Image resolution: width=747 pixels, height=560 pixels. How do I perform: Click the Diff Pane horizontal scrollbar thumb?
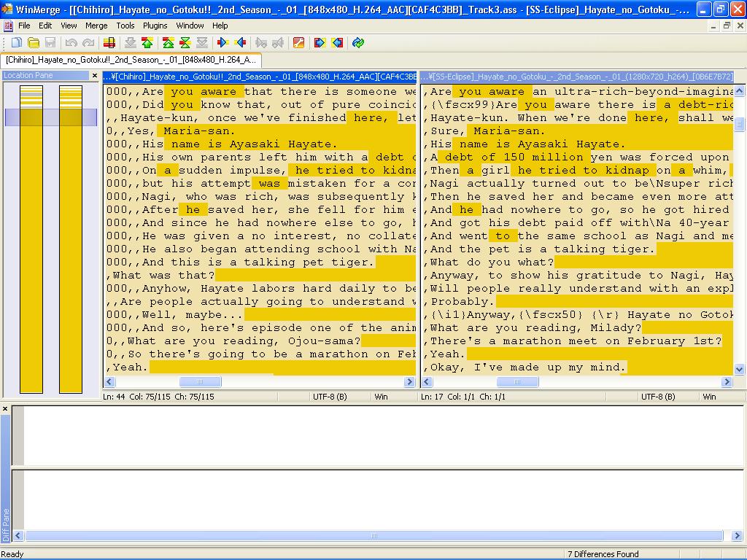[x=374, y=536]
